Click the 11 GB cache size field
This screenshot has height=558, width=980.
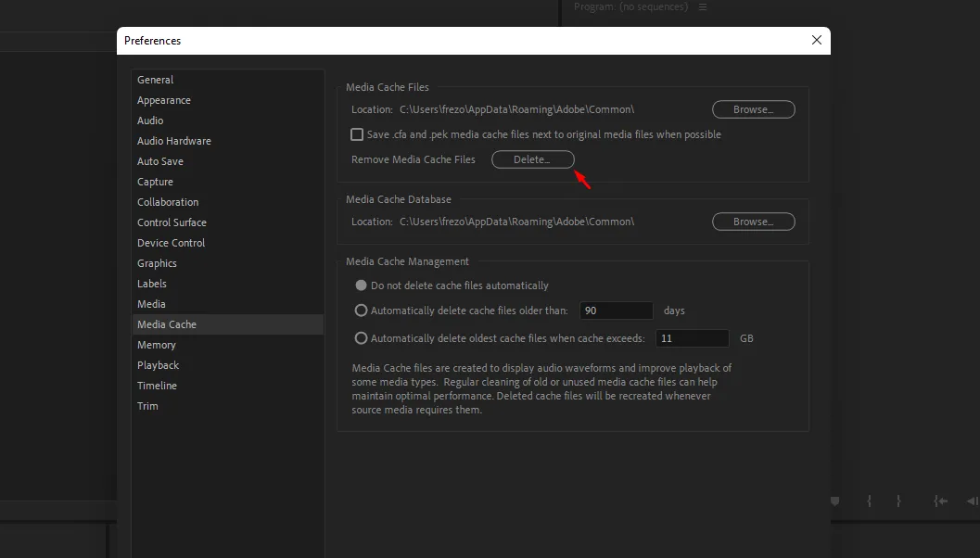pyautogui.click(x=692, y=338)
